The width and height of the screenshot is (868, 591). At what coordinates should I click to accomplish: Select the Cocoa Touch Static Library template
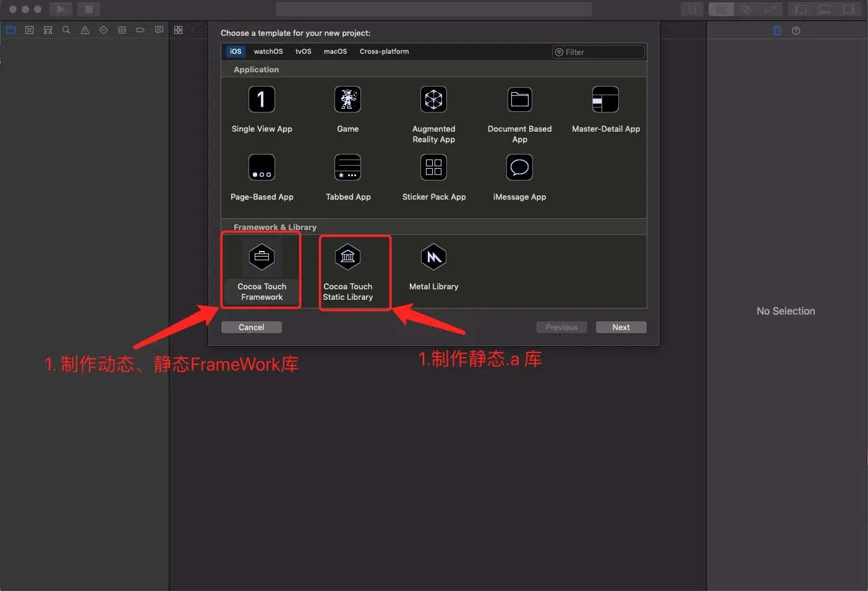348,272
